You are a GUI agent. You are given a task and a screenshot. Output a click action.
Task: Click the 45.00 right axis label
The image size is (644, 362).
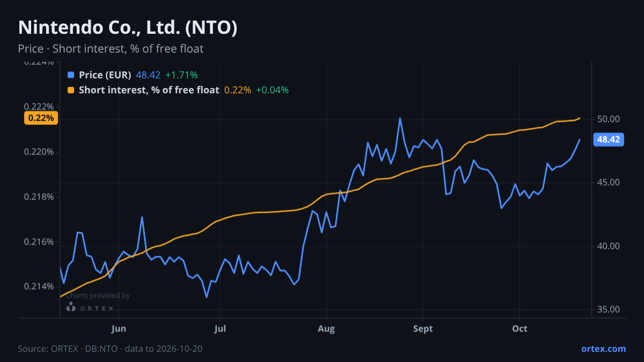coord(609,183)
